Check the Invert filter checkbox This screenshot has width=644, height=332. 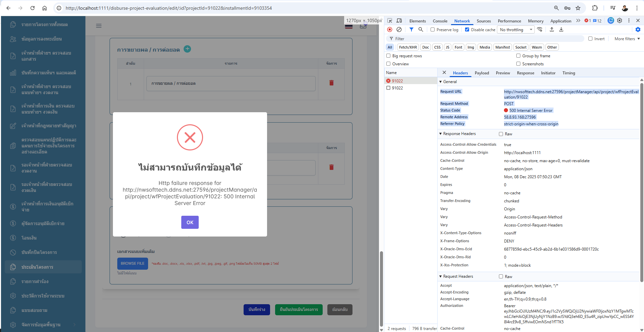590,39
